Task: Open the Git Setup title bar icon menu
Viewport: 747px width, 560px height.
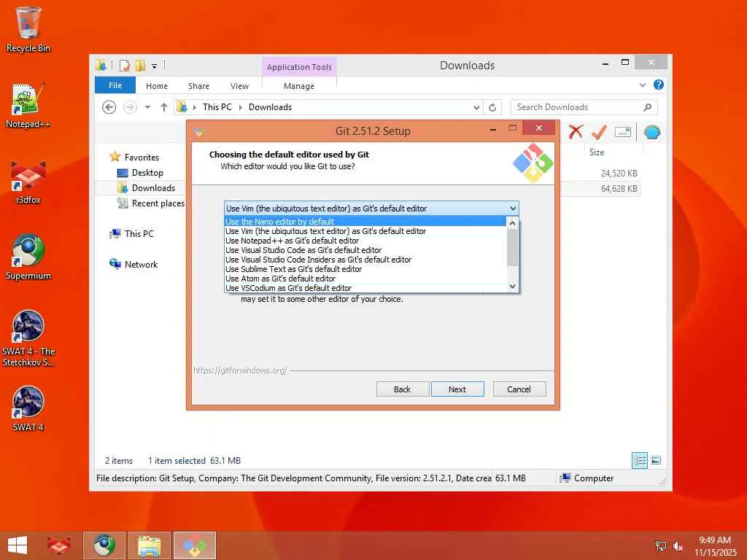Action: click(x=199, y=132)
